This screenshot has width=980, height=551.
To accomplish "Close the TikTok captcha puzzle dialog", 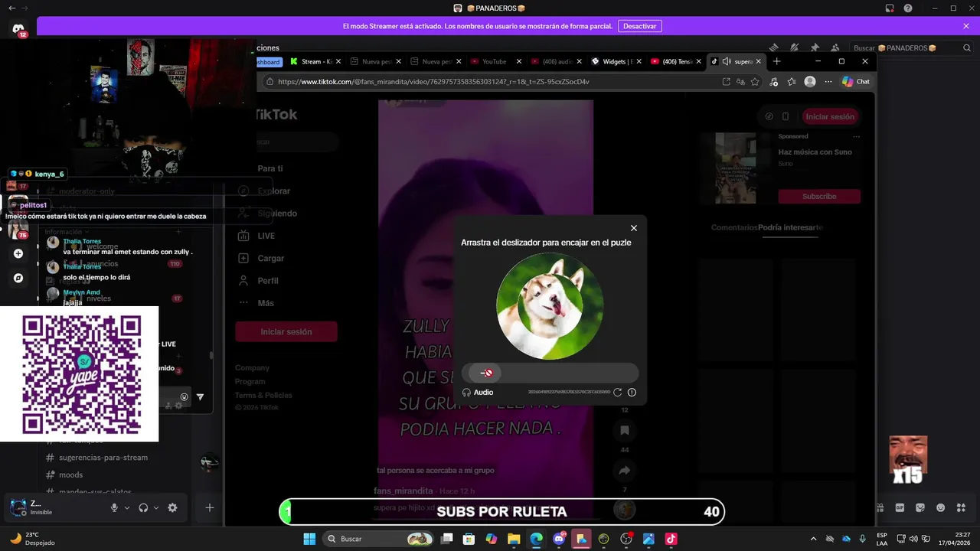I will click(x=633, y=228).
